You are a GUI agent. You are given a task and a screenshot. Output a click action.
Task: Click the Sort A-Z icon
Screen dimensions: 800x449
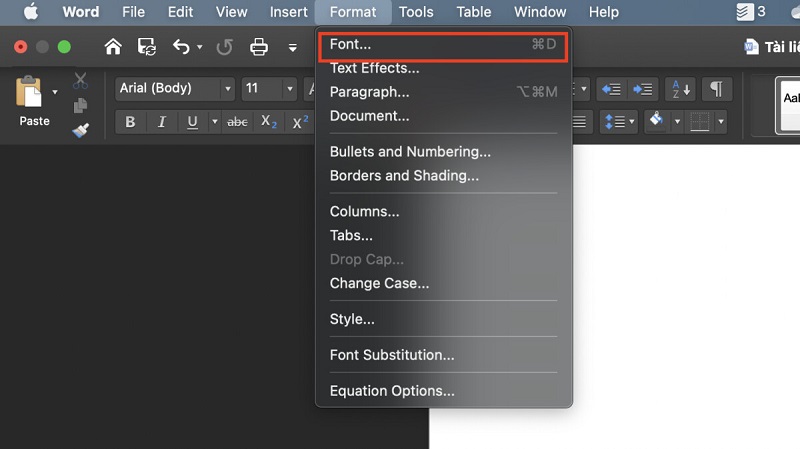coord(680,89)
